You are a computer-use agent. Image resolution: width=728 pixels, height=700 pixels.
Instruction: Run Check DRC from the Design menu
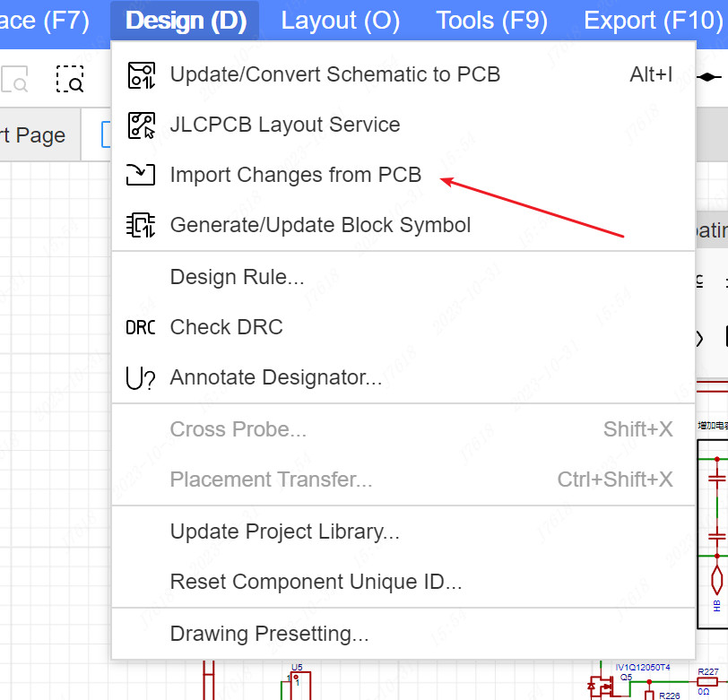tap(226, 327)
